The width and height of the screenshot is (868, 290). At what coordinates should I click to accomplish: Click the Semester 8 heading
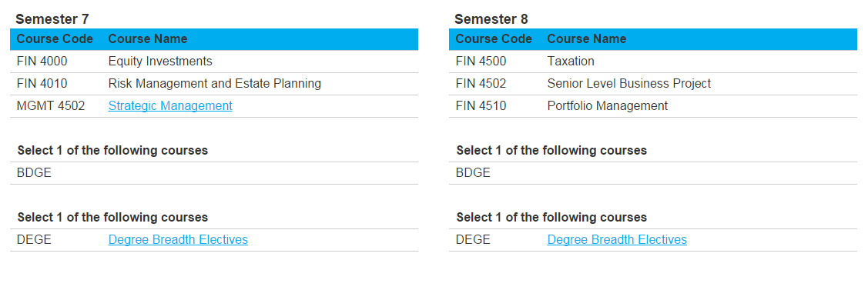[491, 19]
